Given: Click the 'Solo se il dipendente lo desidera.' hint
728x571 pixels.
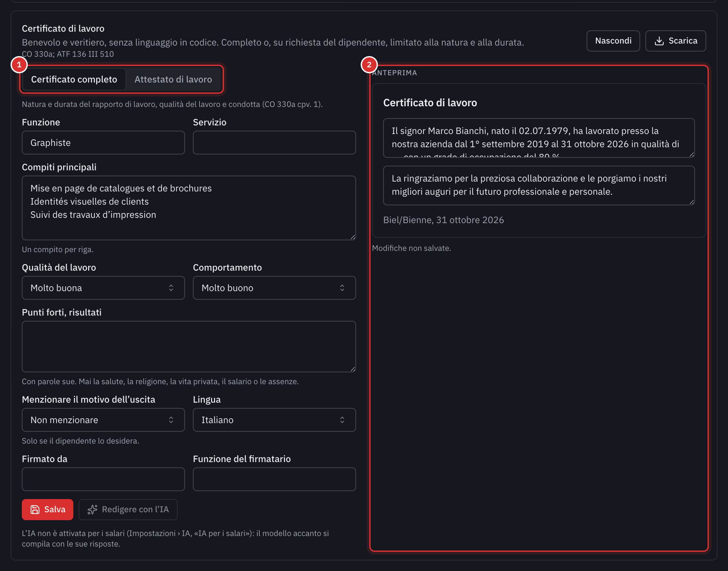Looking at the screenshot, I should pyautogui.click(x=80, y=441).
